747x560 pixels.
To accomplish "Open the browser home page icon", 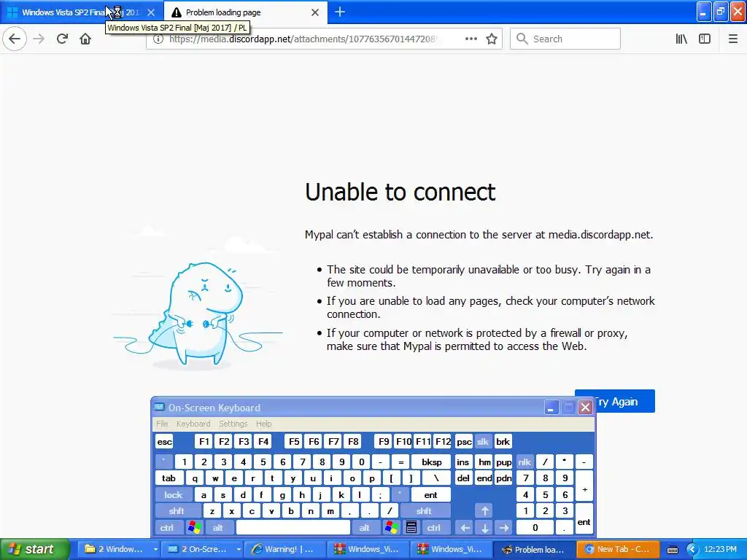I will tap(85, 39).
